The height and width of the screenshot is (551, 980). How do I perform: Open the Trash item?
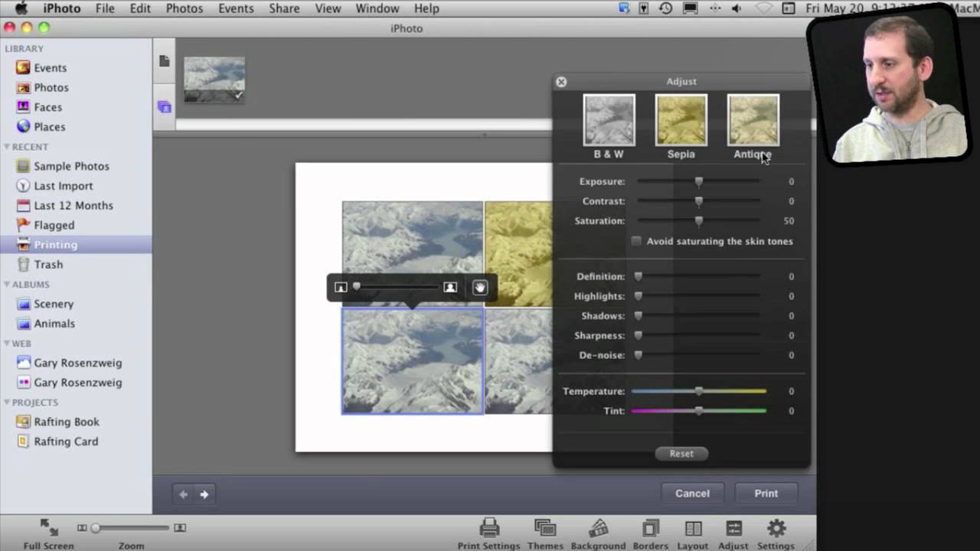click(48, 264)
